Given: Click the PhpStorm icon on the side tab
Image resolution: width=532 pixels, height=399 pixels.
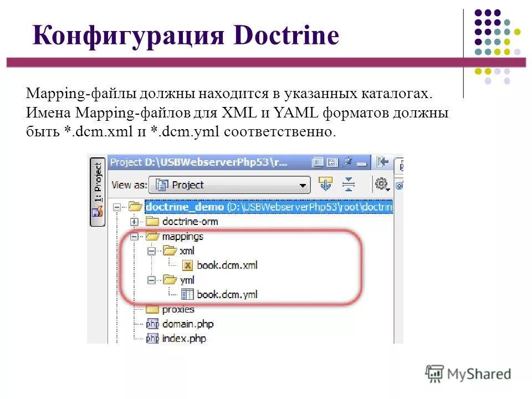Looking at the screenshot, I should tap(98, 212).
